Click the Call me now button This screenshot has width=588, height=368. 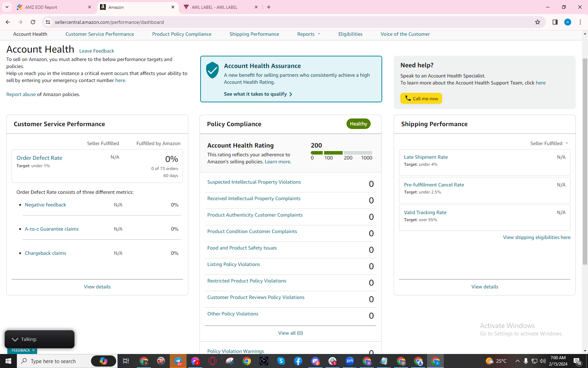(421, 98)
